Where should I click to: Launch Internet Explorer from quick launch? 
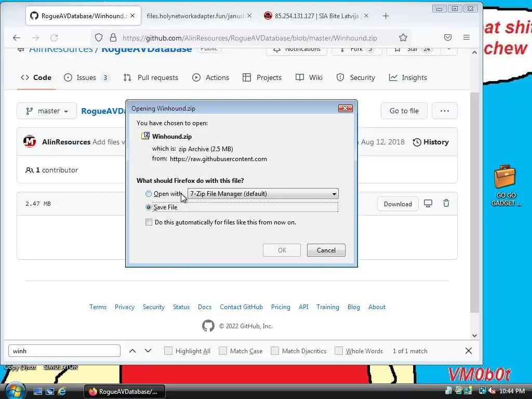(x=62, y=392)
